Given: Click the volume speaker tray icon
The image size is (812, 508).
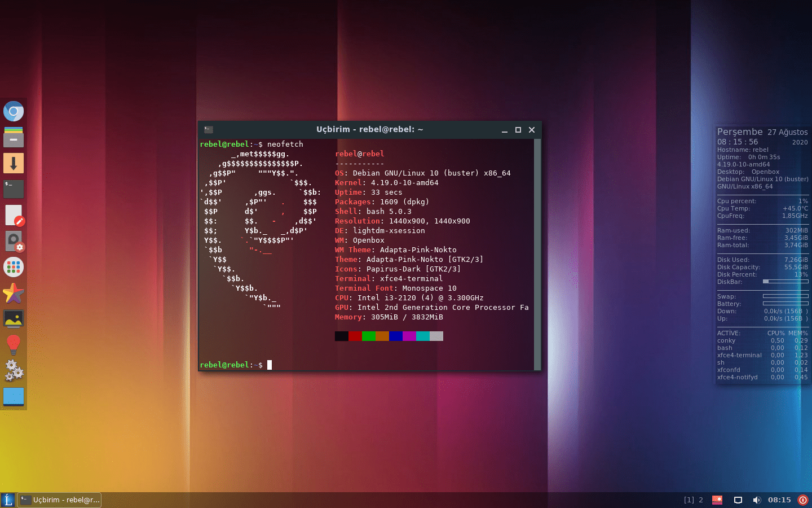Looking at the screenshot, I should click(x=757, y=500).
